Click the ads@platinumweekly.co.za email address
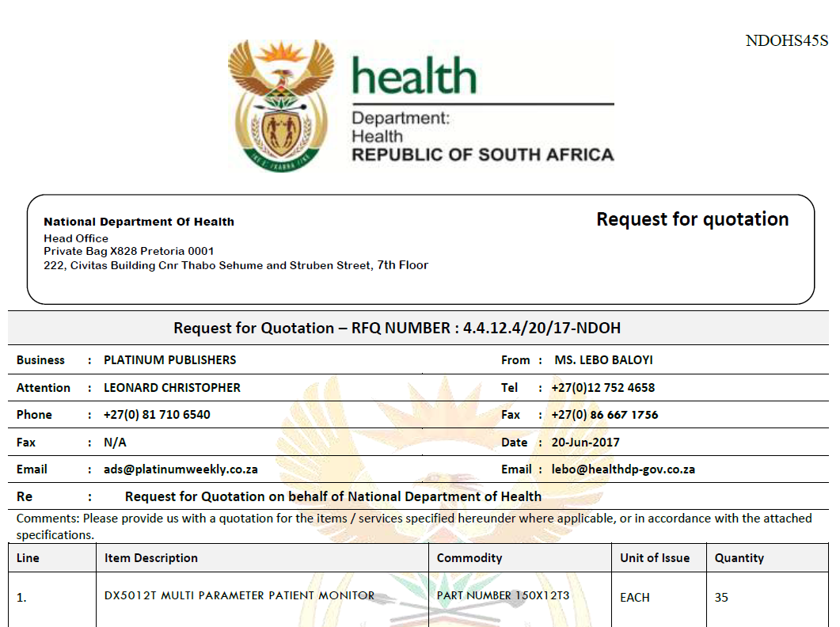The height and width of the screenshot is (627, 840). pos(181,469)
